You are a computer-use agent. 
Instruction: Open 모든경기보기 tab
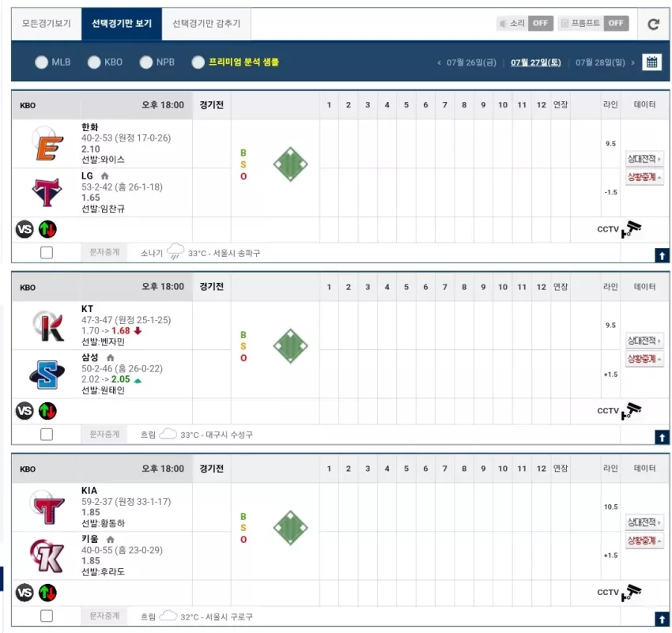pos(47,24)
